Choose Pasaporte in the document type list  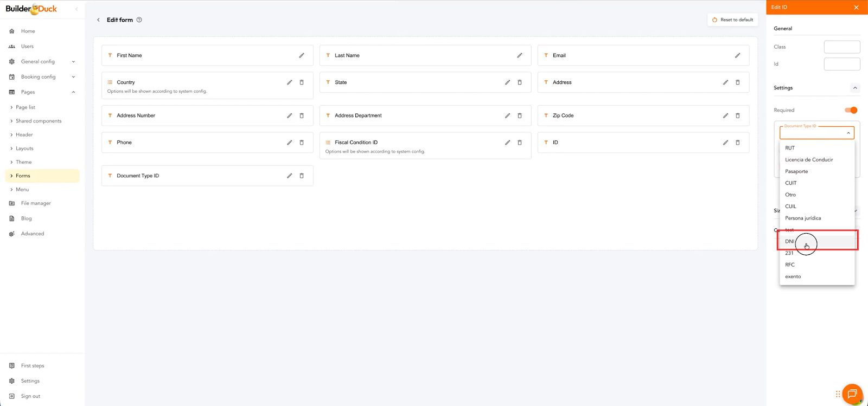(796, 171)
